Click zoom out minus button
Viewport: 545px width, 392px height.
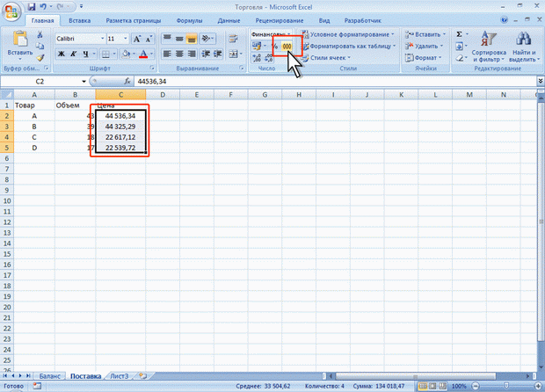click(476, 386)
